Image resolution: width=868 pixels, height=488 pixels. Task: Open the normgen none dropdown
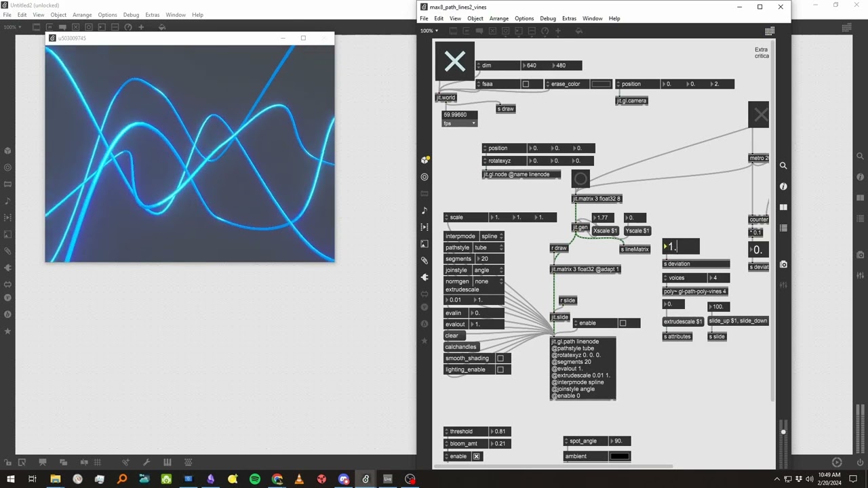point(488,281)
